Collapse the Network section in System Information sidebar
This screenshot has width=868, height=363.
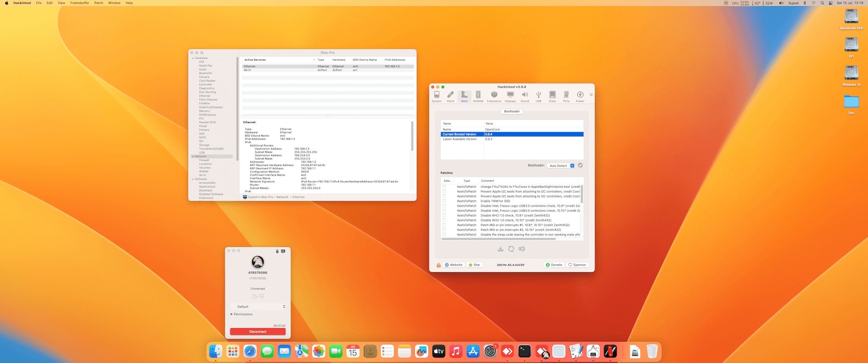point(193,157)
